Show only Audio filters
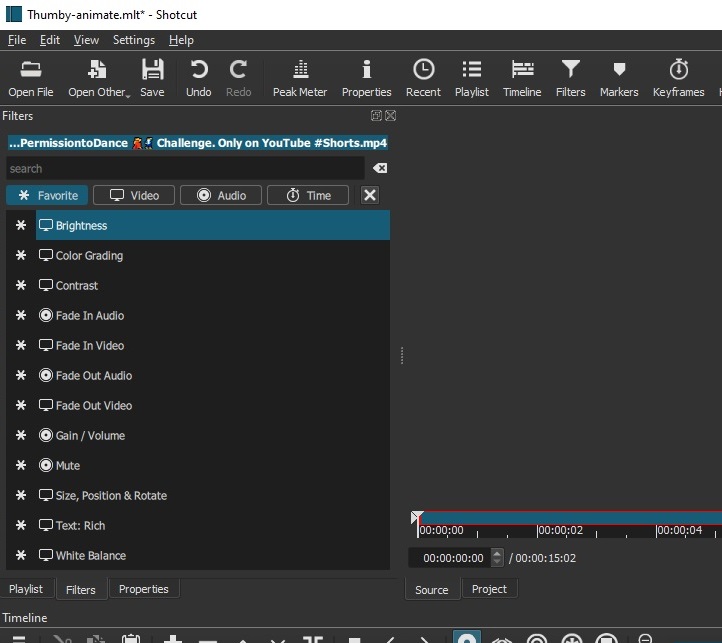Image resolution: width=722 pixels, height=643 pixels. [220, 195]
